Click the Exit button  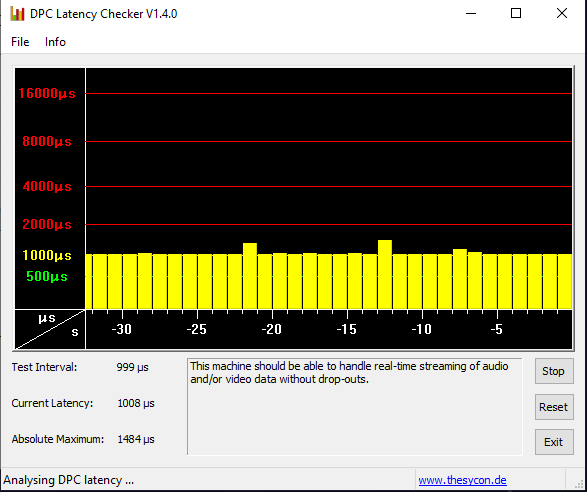pyautogui.click(x=554, y=442)
